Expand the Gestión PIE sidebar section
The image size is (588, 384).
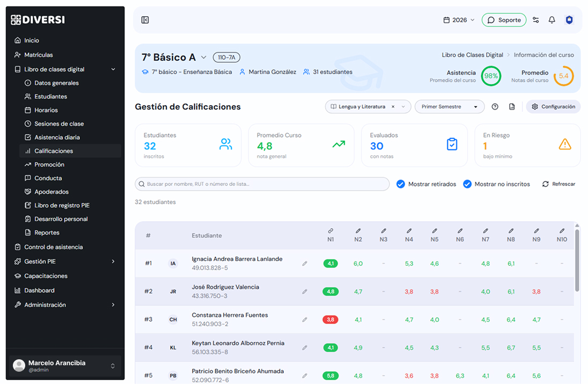(65, 261)
